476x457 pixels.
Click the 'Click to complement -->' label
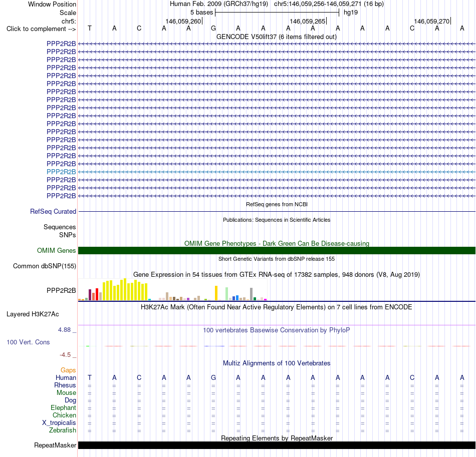tap(41, 29)
